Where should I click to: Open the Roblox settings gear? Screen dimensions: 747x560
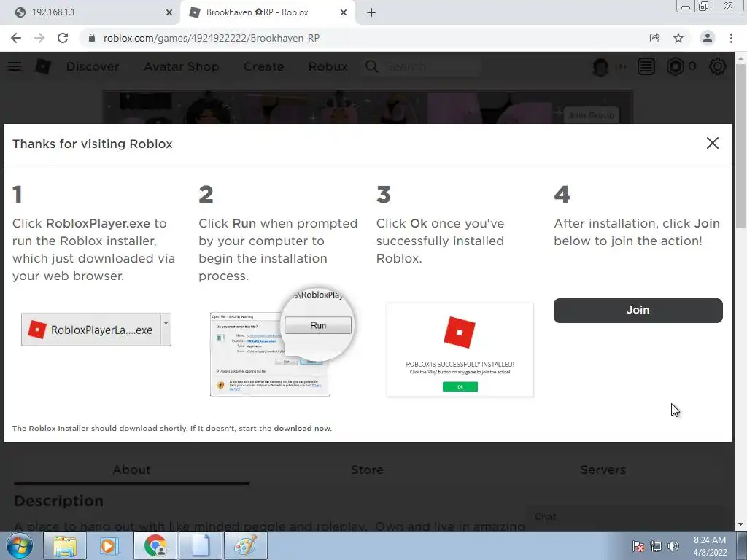pos(718,66)
